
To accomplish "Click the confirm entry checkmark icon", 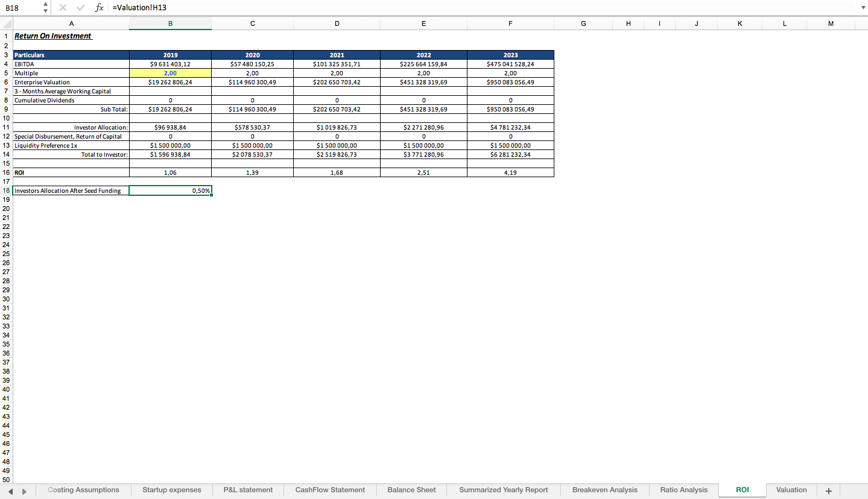I will (x=80, y=8).
